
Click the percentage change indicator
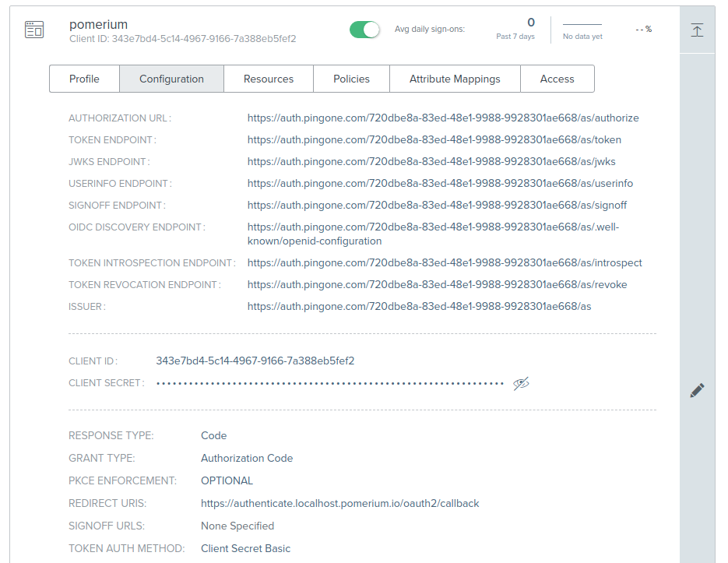(x=643, y=29)
